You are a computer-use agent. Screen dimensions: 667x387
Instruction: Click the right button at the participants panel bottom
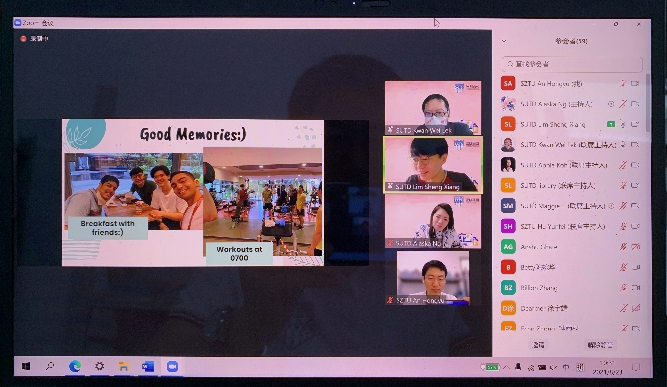600,345
